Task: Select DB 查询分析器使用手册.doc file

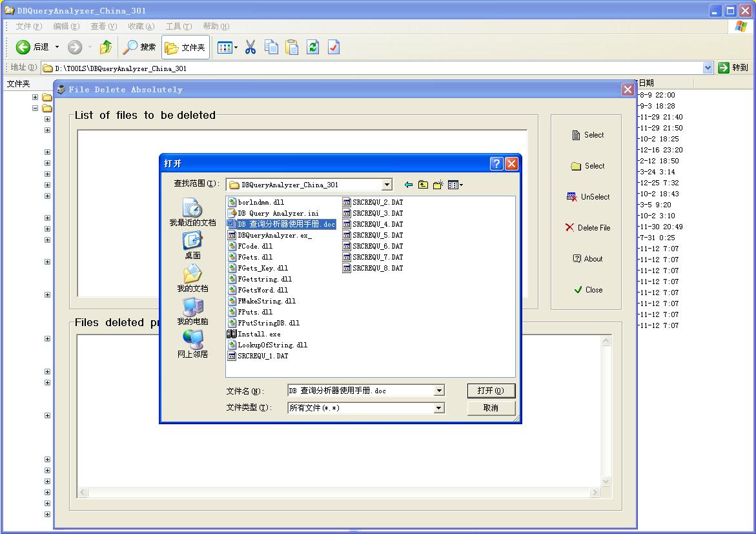Action: point(281,224)
